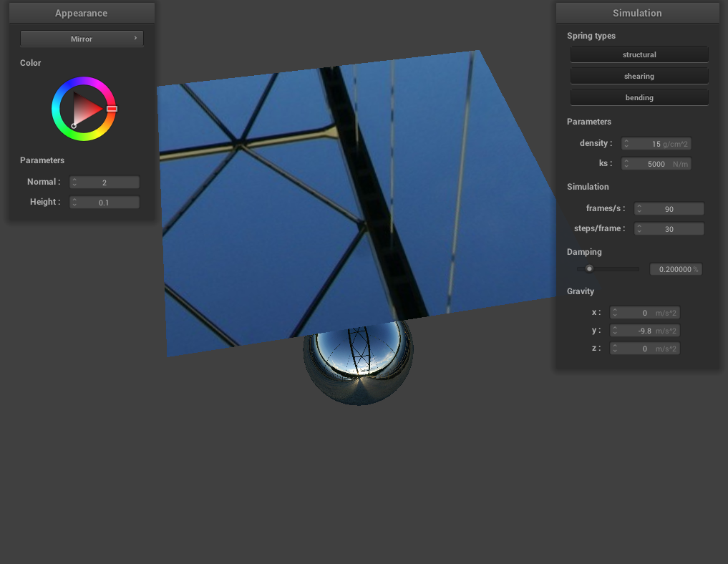This screenshot has height=564, width=728.
Task: Toggle the shearing spring type
Action: click(639, 76)
